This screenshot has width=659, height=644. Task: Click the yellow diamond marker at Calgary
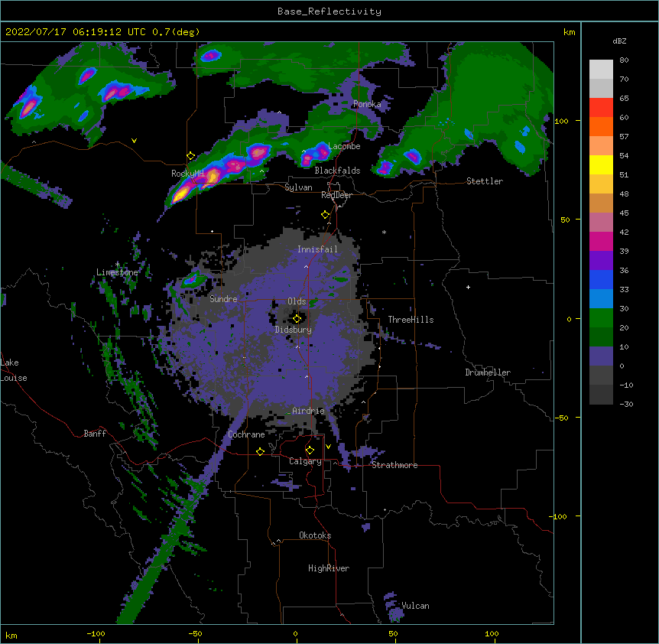(x=310, y=450)
